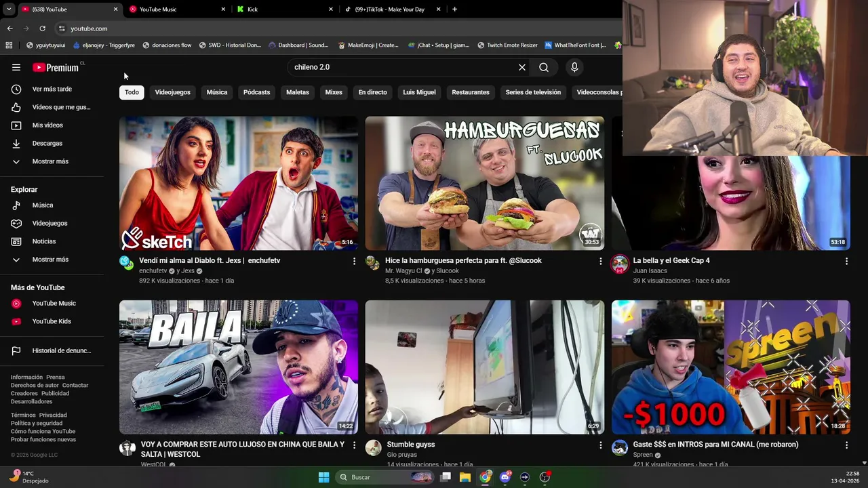Open YouTube Kids in sidebar
868x488 pixels.
point(52,321)
